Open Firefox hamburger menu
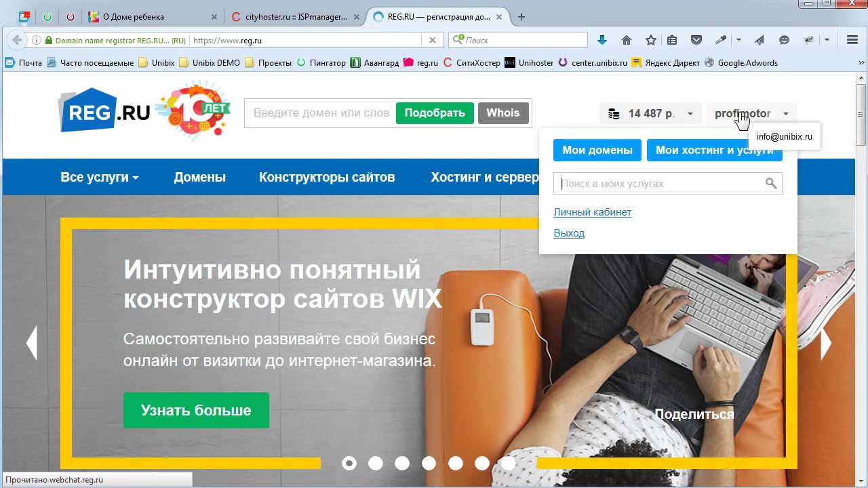Viewport: 868px width, 488px height. pyautogui.click(x=852, y=40)
